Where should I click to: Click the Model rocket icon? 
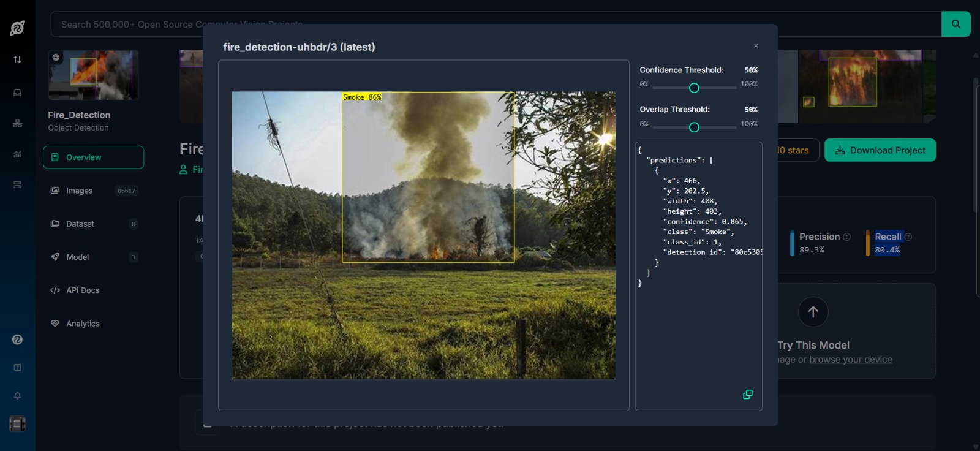click(x=55, y=257)
